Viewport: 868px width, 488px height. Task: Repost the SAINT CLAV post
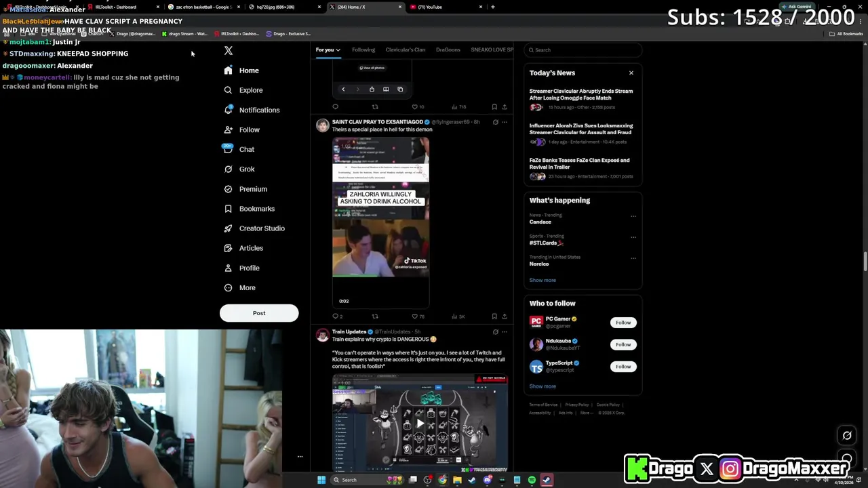(375, 317)
